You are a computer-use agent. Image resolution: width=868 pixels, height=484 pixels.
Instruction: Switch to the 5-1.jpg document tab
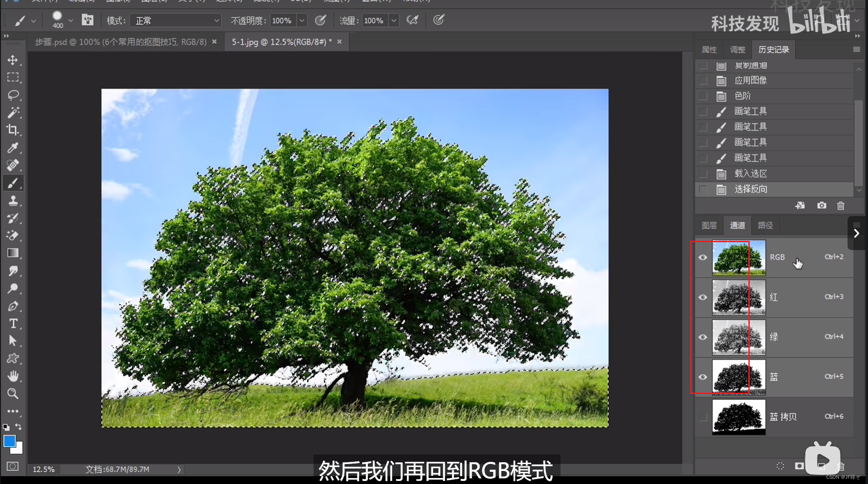click(281, 42)
